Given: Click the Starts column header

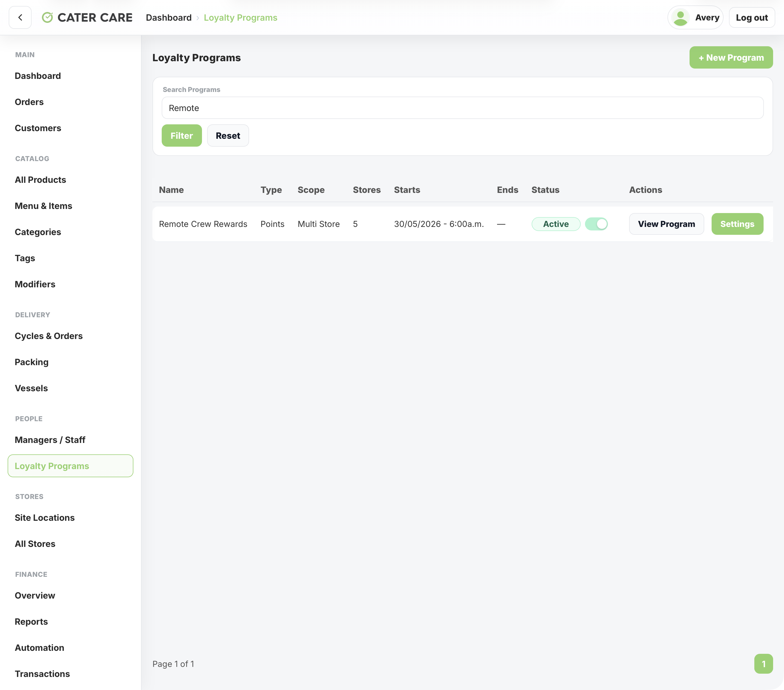Looking at the screenshot, I should tap(407, 190).
